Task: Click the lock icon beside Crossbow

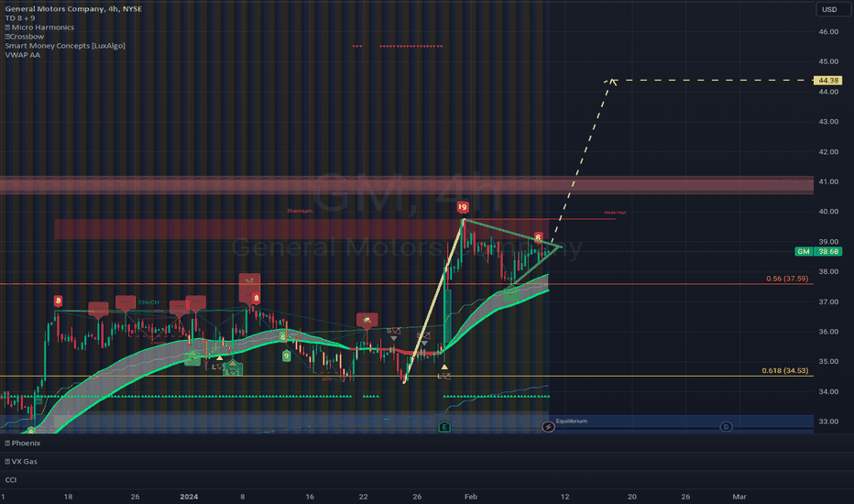Action: 7,37
